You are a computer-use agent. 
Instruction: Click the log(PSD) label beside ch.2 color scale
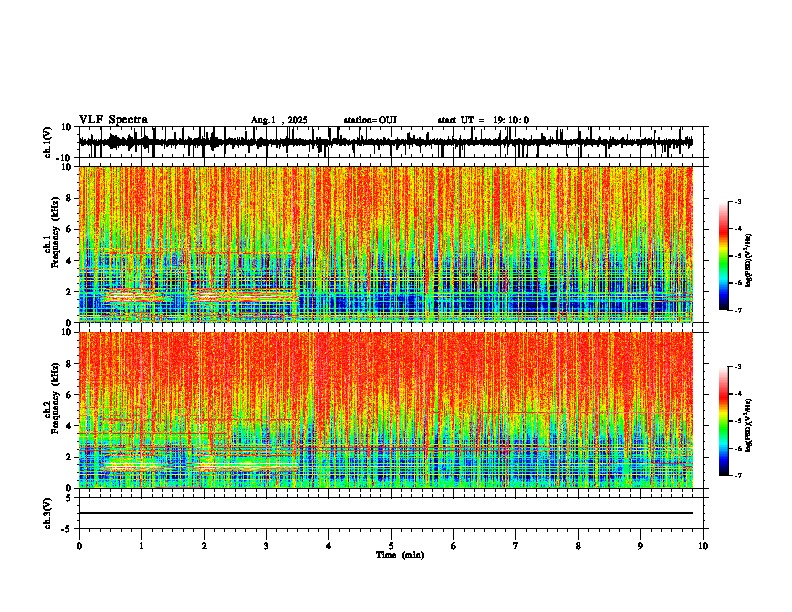749,425
